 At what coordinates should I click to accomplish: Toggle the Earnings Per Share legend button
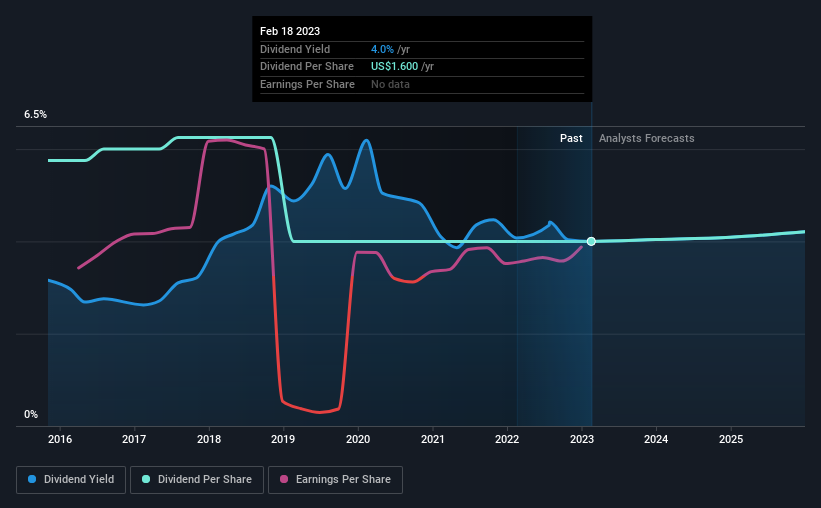(335, 480)
